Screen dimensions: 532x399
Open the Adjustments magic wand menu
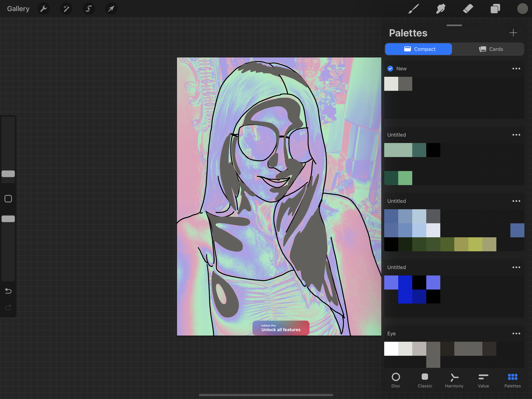click(66, 9)
